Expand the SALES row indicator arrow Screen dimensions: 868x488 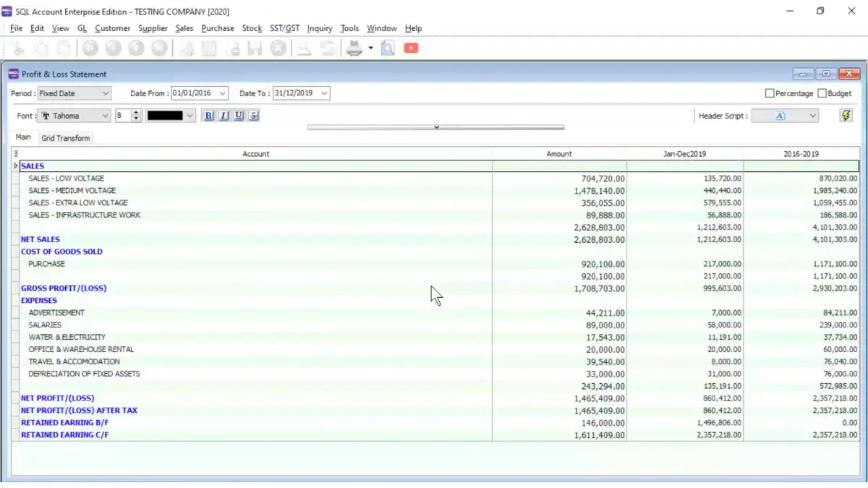(x=16, y=166)
